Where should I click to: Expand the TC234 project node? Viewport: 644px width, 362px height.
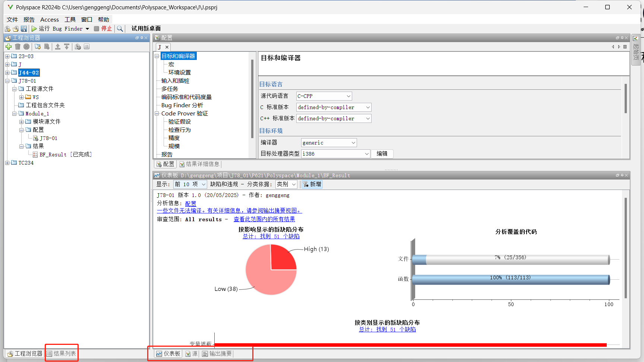(x=7, y=163)
